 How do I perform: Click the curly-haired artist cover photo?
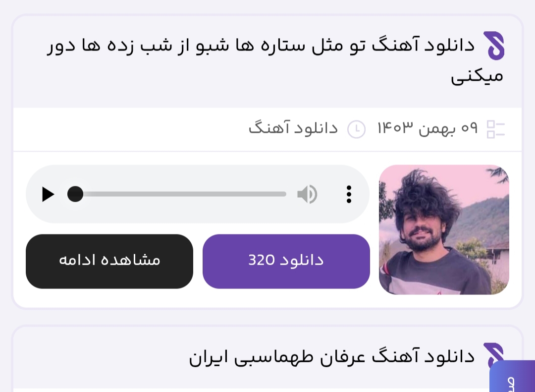point(444,230)
